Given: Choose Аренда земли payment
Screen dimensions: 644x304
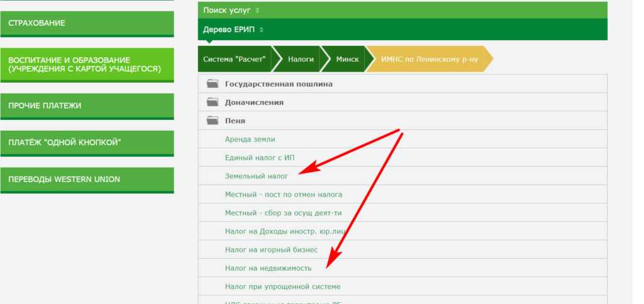Looking at the screenshot, I should coord(250,139).
